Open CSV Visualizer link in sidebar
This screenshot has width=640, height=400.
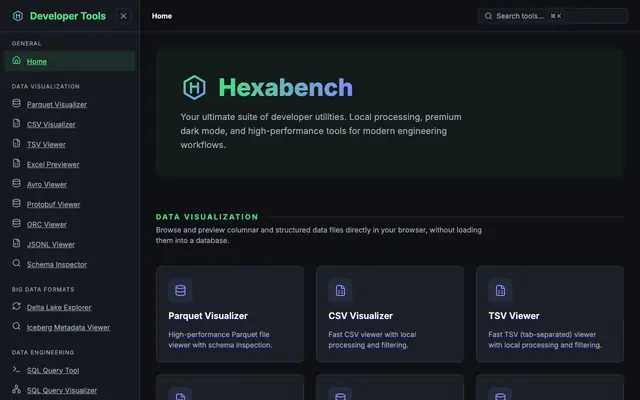pos(51,124)
